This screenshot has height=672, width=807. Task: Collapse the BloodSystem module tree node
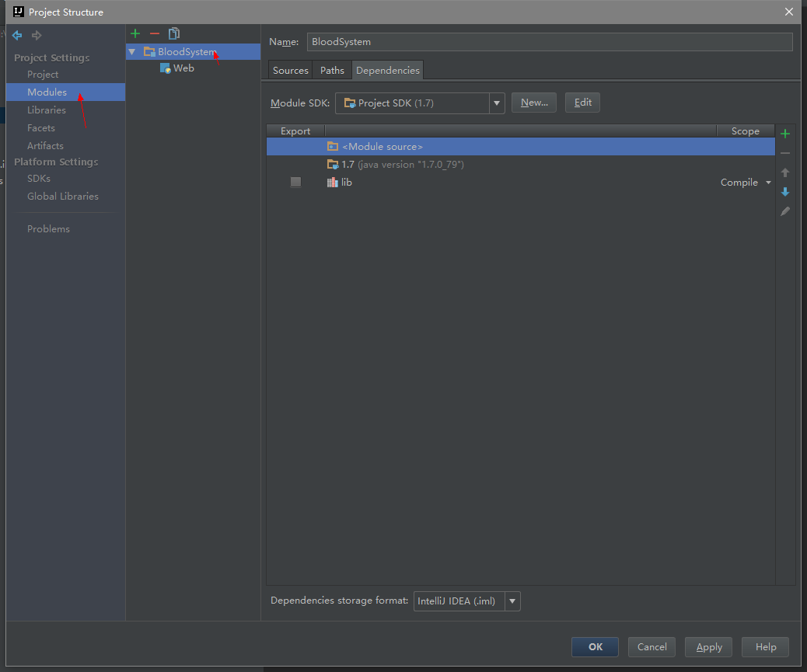pos(132,51)
